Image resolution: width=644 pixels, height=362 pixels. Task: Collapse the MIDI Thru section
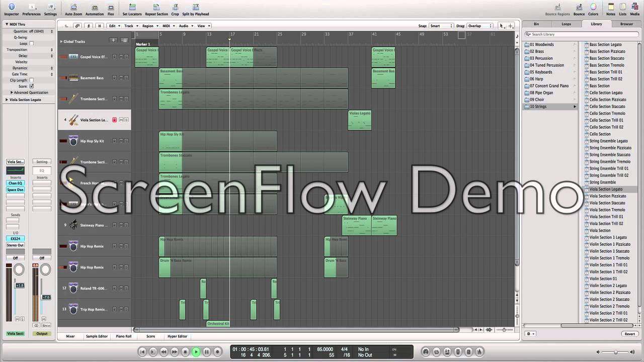[7, 24]
